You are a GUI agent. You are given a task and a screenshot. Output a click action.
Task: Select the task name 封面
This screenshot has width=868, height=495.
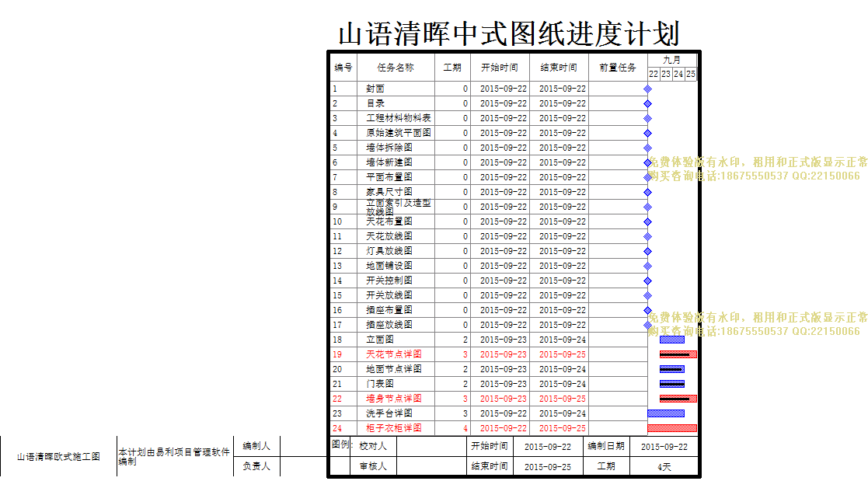[375, 89]
